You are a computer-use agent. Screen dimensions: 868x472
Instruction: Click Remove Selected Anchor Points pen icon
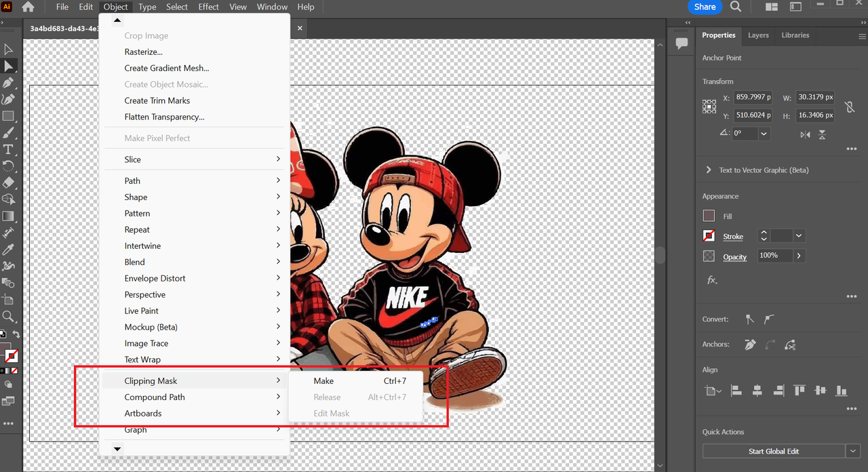point(750,345)
